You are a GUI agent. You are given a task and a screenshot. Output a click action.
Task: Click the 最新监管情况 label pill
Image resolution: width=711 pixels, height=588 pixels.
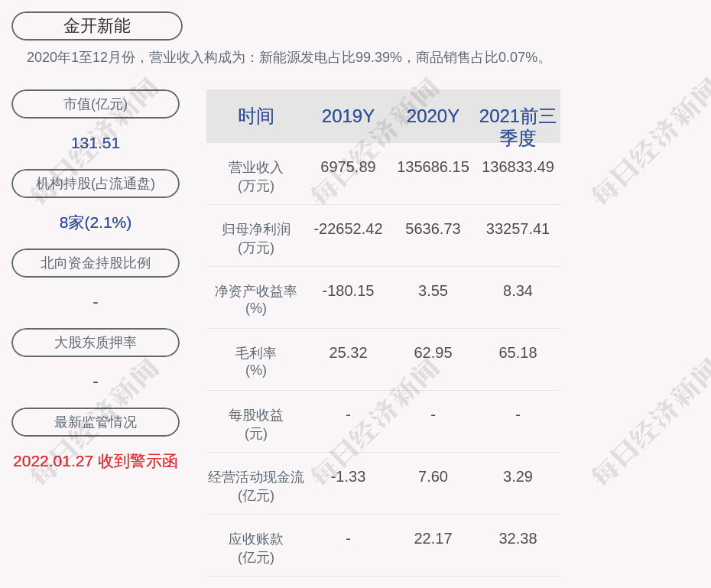pos(96,422)
